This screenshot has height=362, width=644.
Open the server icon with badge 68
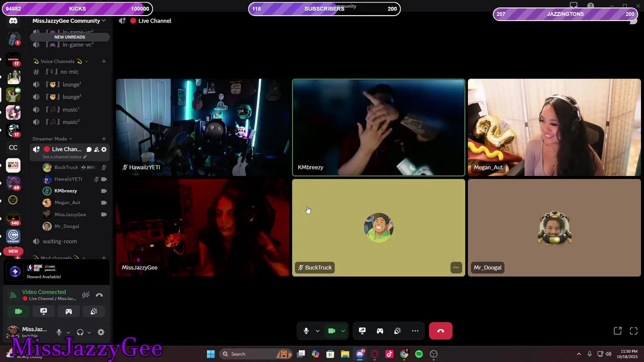click(13, 183)
